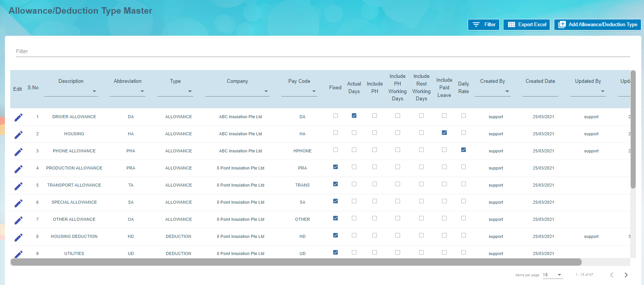Expand the Company column filter dropdown
The height and width of the screenshot is (285, 644).
237,91
